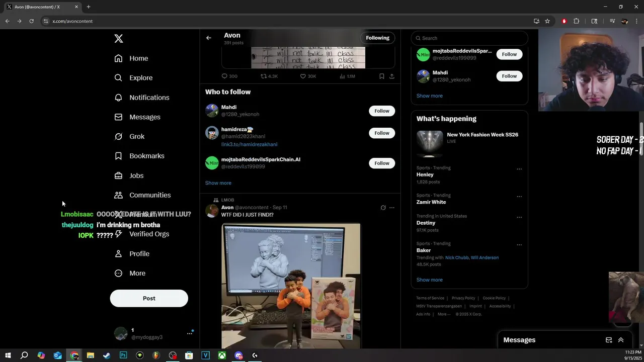This screenshot has height=362, width=644.
Task: Click the share icon on top post
Action: (x=392, y=76)
